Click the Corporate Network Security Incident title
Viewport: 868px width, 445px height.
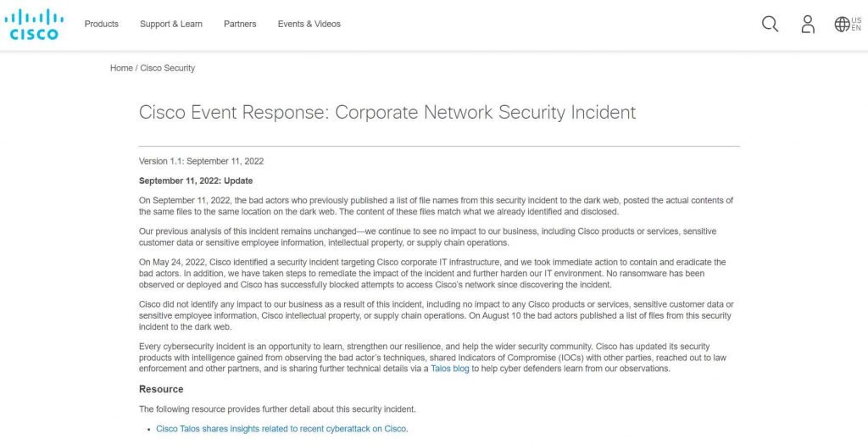tap(387, 112)
